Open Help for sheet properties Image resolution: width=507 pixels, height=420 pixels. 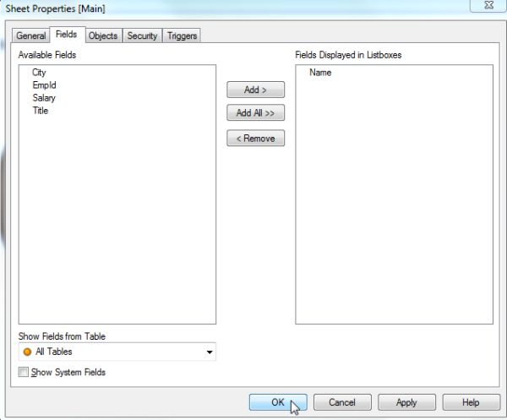tap(471, 402)
